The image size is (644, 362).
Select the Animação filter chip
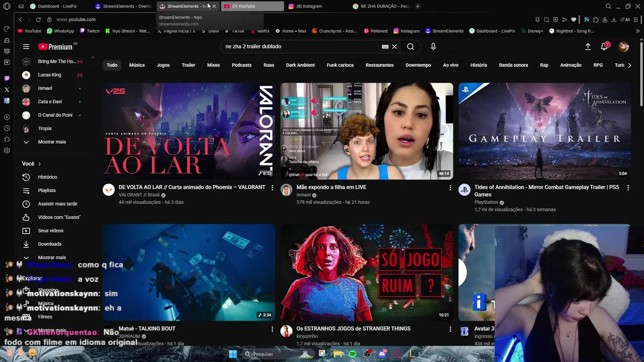[x=571, y=65]
